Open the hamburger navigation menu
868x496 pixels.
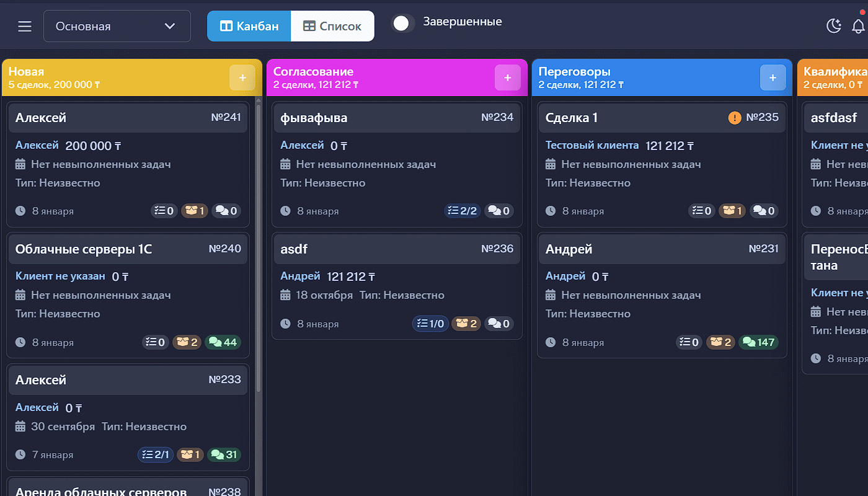[x=25, y=26]
